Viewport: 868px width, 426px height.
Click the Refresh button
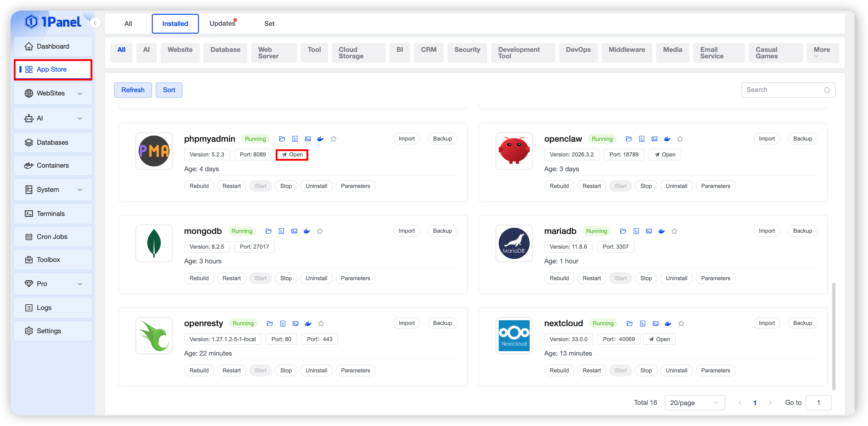click(133, 90)
